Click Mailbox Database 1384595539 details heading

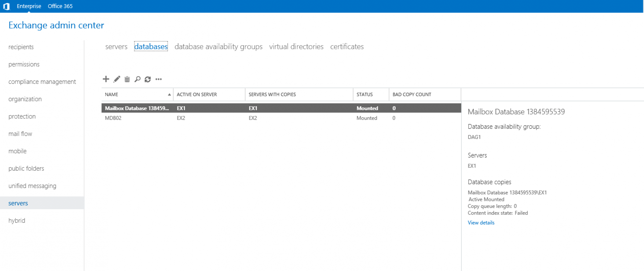tap(516, 112)
